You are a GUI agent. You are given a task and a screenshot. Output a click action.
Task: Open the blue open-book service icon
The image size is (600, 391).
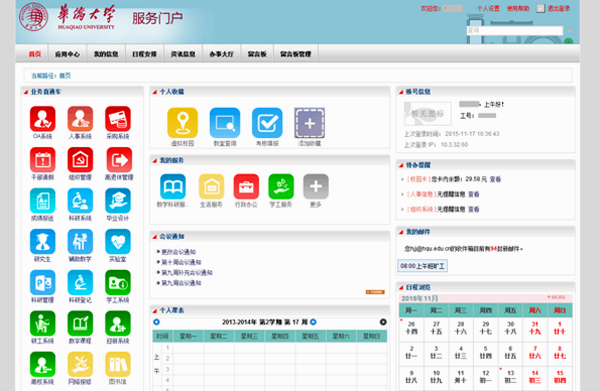click(x=173, y=187)
